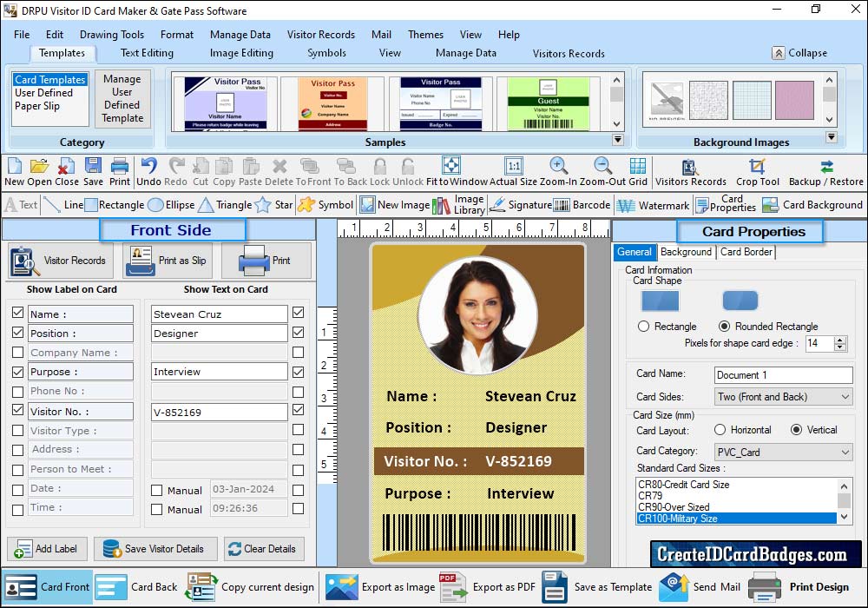The width and height of the screenshot is (868, 608).
Task: Open the Card Sides dropdown
Action: coord(783,396)
